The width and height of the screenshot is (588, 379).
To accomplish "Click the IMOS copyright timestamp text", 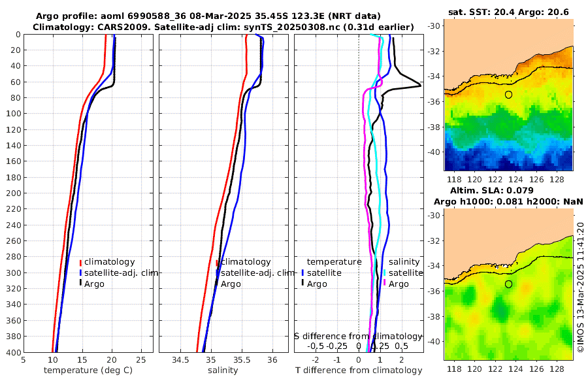I will coord(581,287).
